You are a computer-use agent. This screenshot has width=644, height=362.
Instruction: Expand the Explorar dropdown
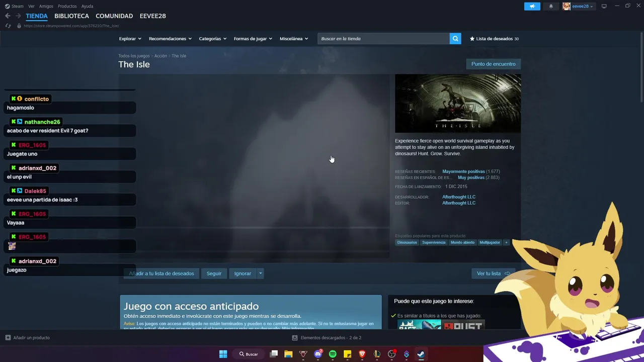[x=130, y=39]
